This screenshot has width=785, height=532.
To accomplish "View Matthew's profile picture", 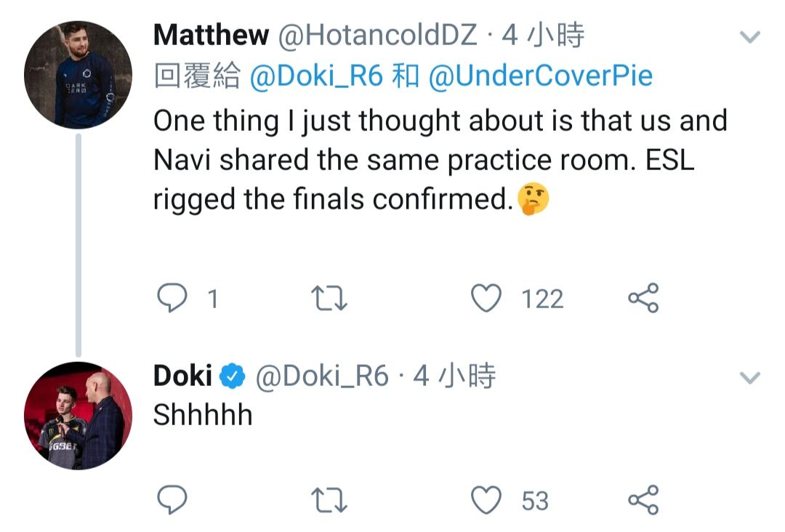I will 78,75.
